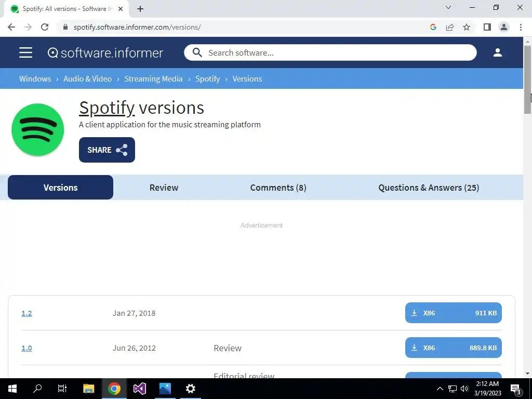
Task: Click the Review text in 1.0 row
Action: pos(228,348)
